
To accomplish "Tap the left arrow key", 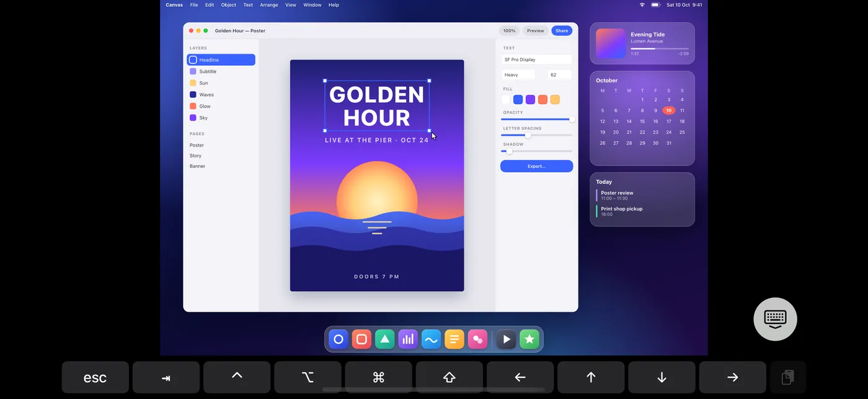I will tap(520, 377).
